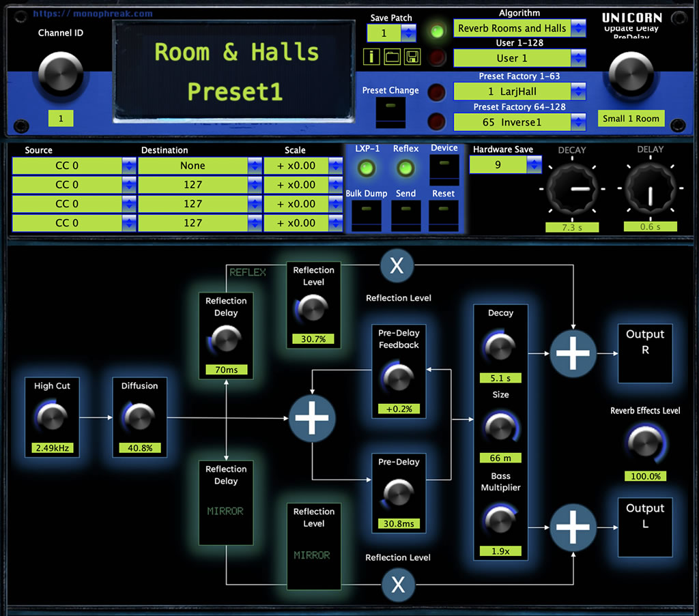Open the Hardware Save dropdown

[505, 164]
